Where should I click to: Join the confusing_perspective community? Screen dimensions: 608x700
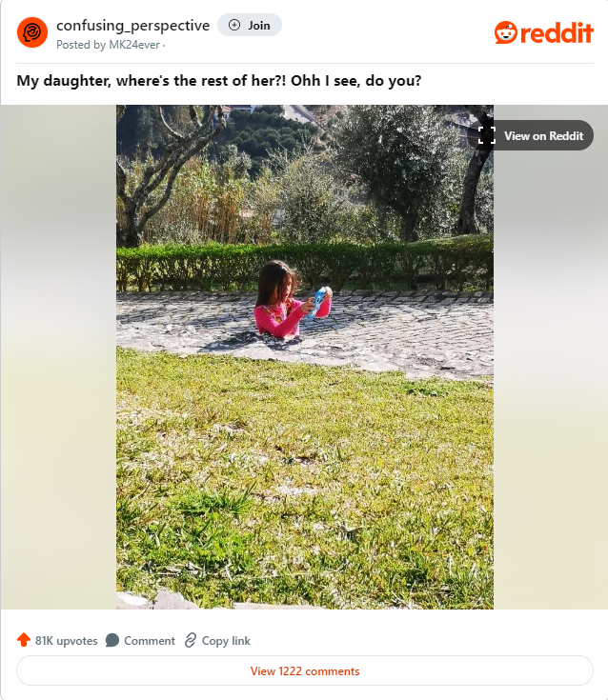[250, 25]
